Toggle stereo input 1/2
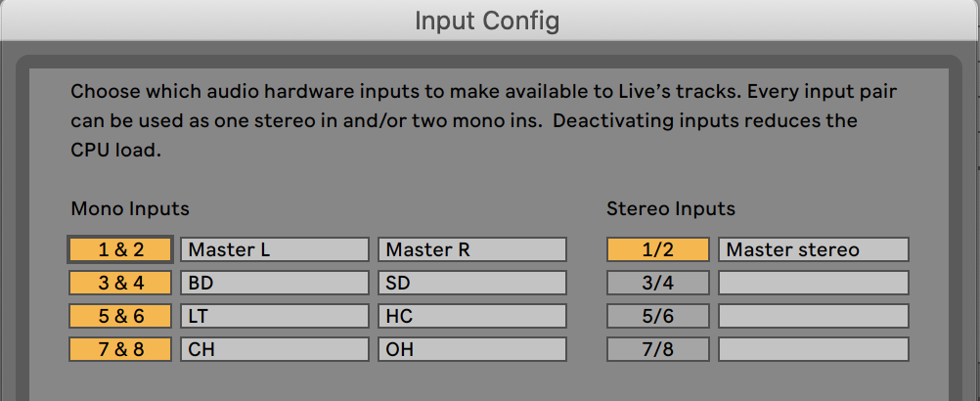Image resolution: width=980 pixels, height=401 pixels. click(x=658, y=249)
